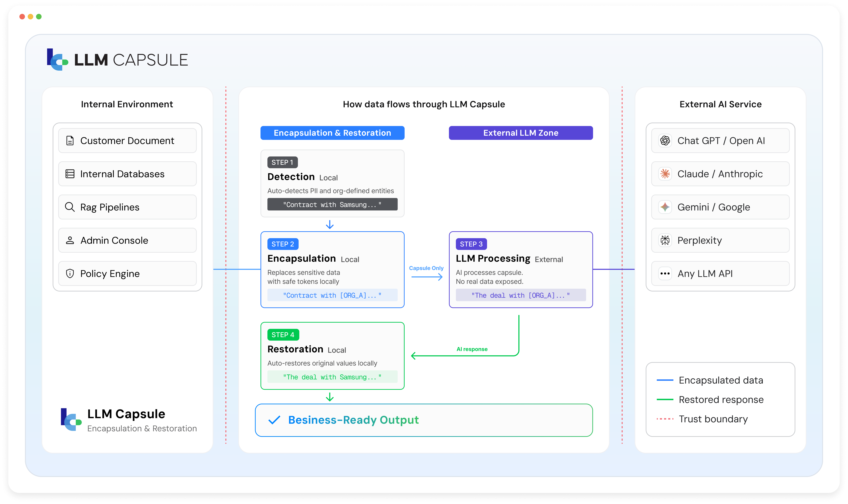Click the green down arrow below Restoration
This screenshot has height=504, width=848.
point(330,397)
